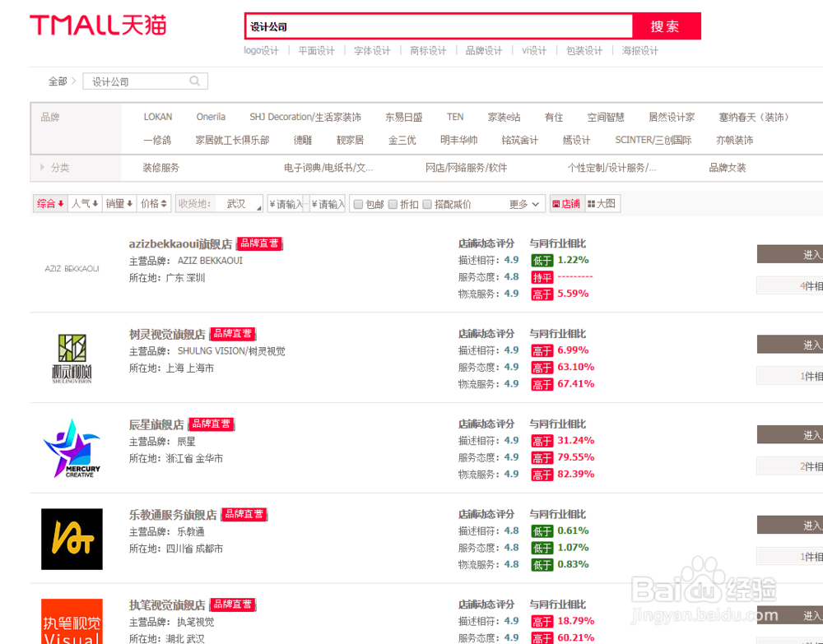Select the 平面设计 suggested search

click(x=316, y=50)
